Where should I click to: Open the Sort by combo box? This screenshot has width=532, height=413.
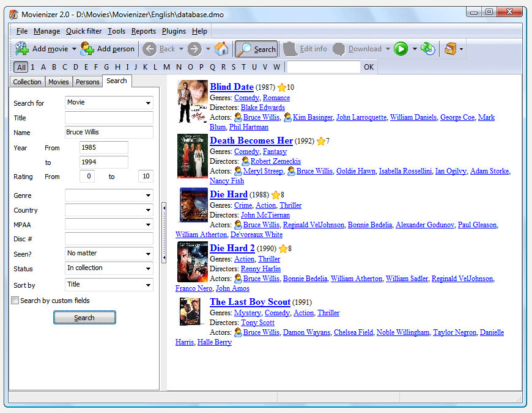pyautogui.click(x=109, y=285)
